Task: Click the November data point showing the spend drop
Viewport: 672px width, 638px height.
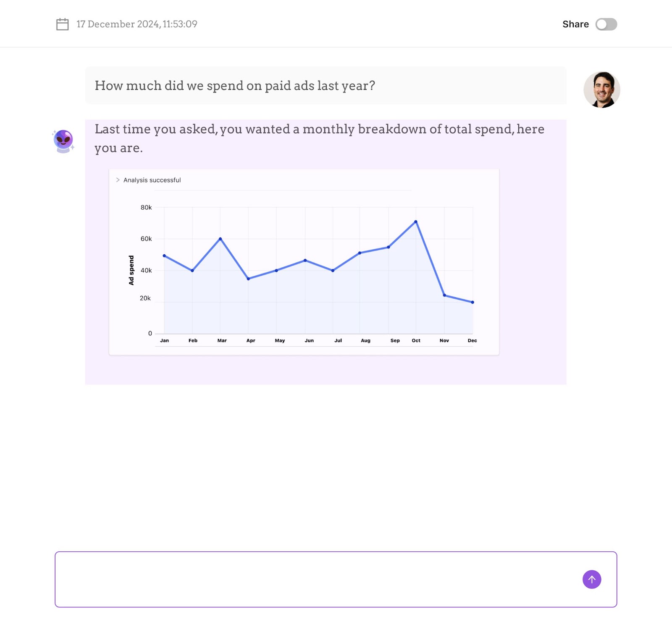Action: point(444,295)
